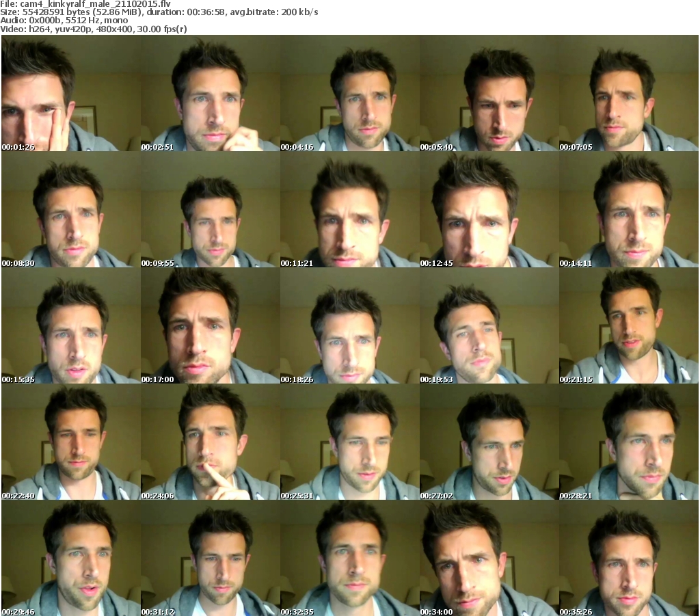Select the thumbnail stamped 00:02:51
700x616 pixels.
click(211, 93)
